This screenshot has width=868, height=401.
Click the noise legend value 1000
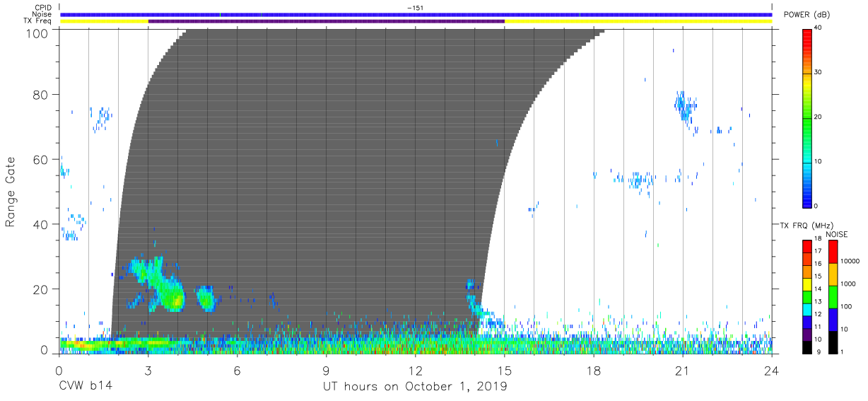click(x=849, y=284)
